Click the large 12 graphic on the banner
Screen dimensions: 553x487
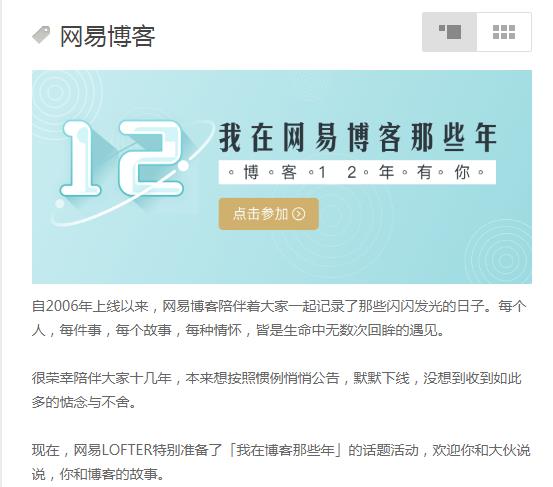coord(122,158)
